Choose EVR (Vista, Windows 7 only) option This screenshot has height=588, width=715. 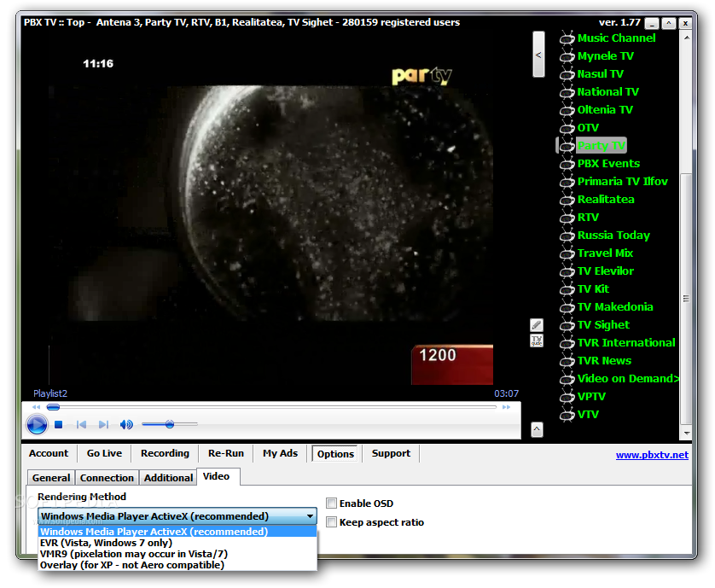pyautogui.click(x=177, y=543)
